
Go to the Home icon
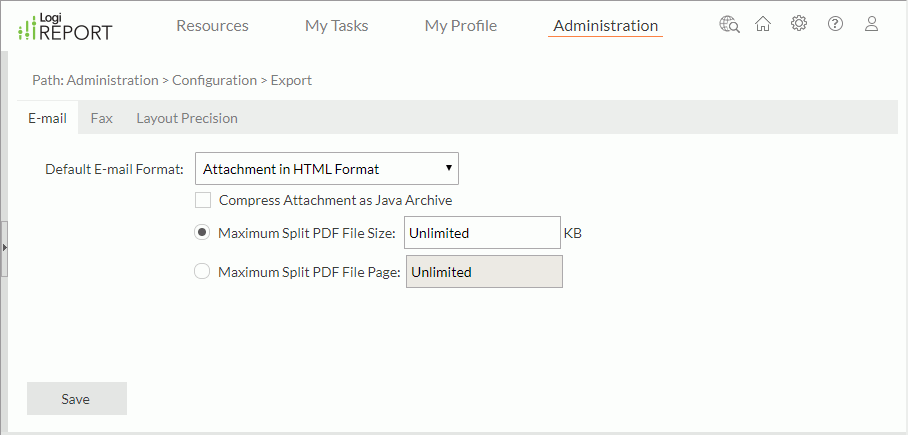pos(763,25)
